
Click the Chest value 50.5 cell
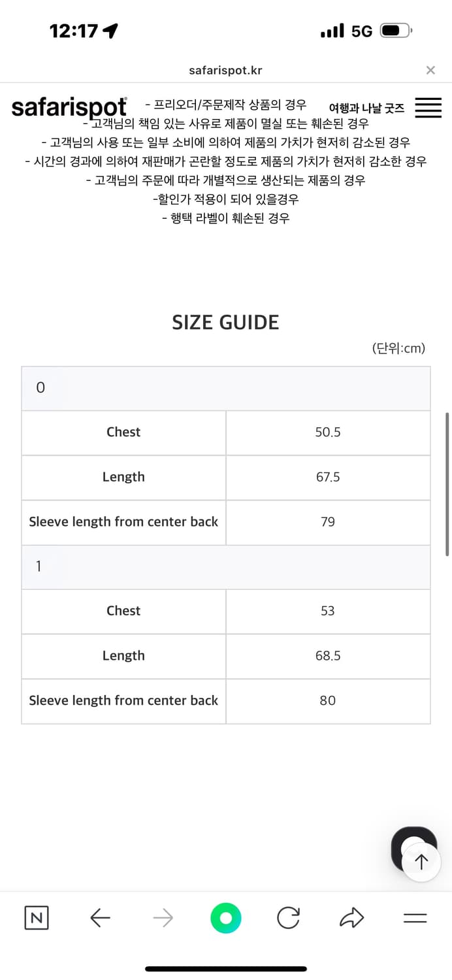tap(328, 433)
